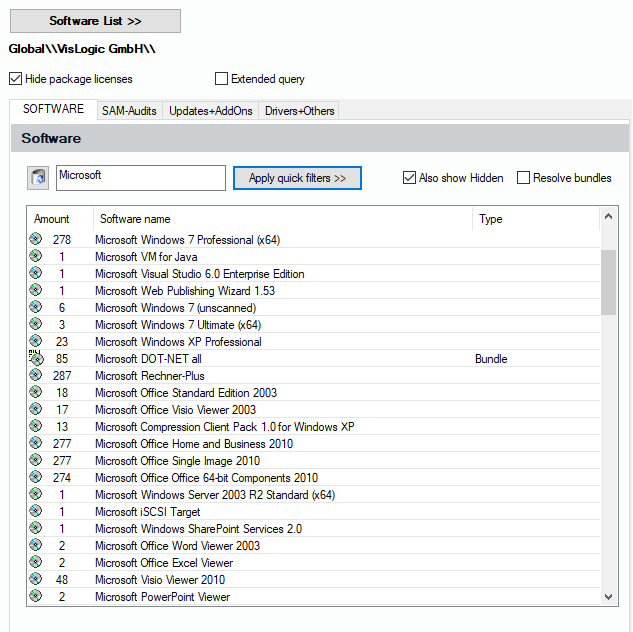This screenshot has height=632, width=633.
Task: Click icon for Office Single Image 2010
Action: [36, 460]
